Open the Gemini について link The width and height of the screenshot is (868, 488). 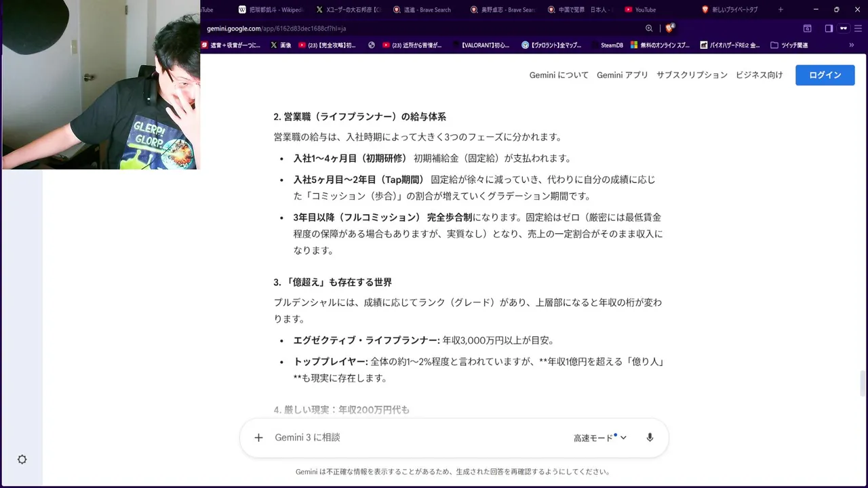click(559, 75)
